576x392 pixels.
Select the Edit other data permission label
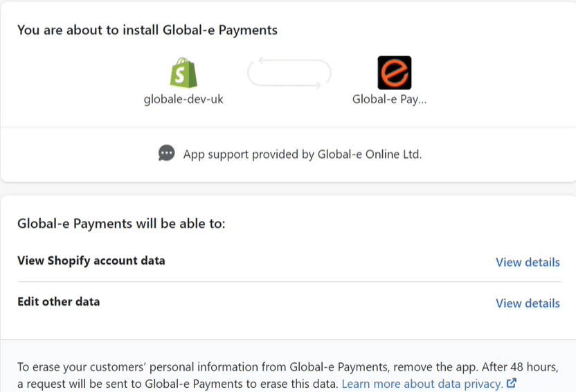click(58, 302)
